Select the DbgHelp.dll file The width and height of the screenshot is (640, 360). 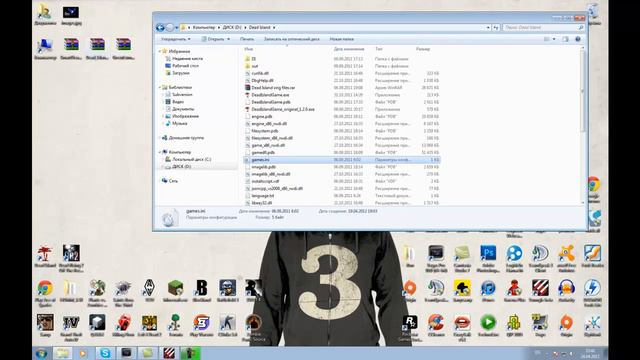262,80
